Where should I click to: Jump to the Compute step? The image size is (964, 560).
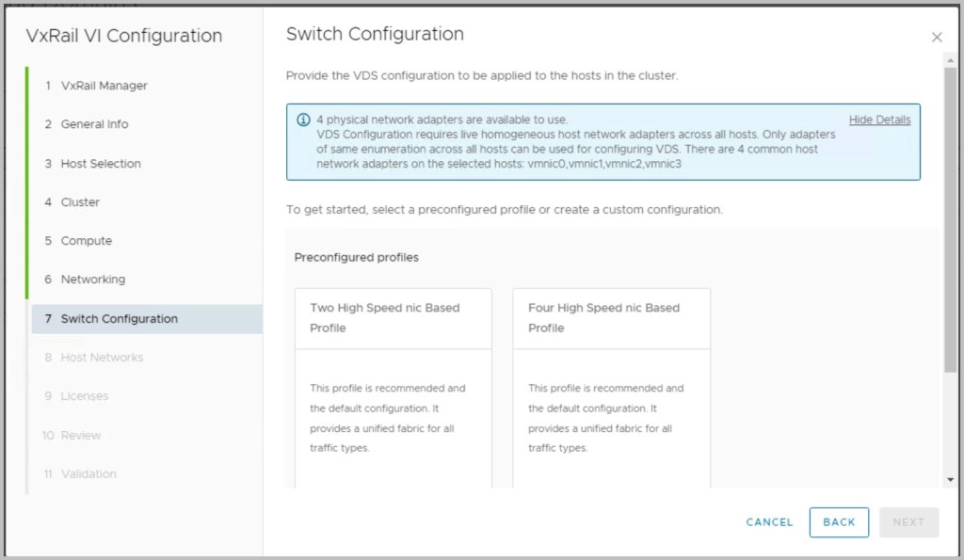86,241
